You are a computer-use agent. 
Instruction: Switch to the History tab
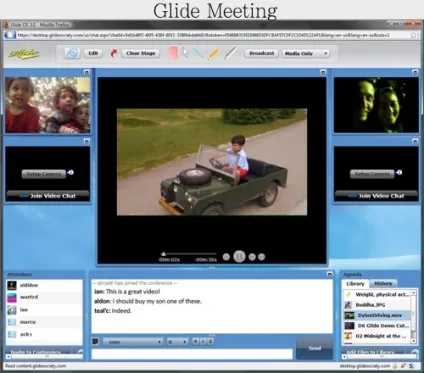[x=383, y=284]
